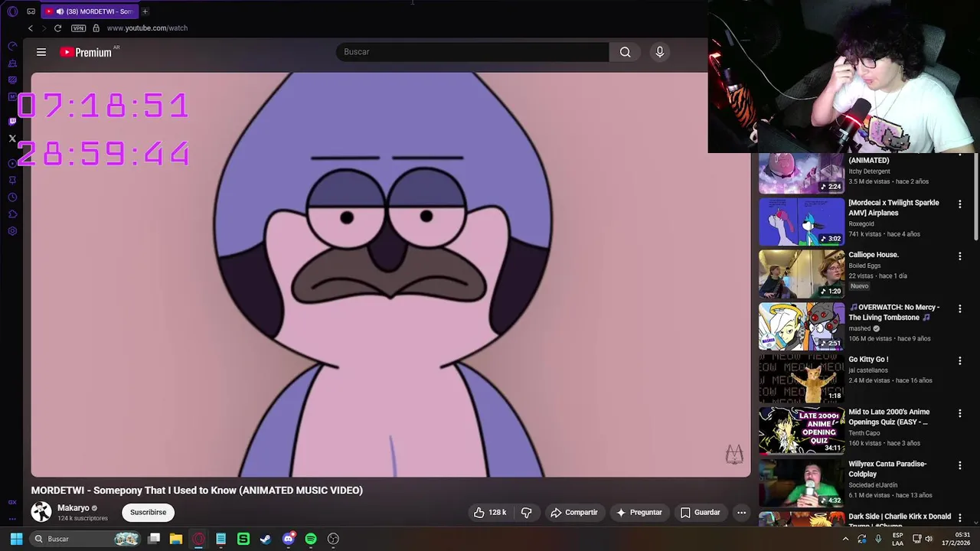Screen dimensions: 980x551
Task: Go back to the previous page
Action: pyautogui.click(x=31, y=28)
